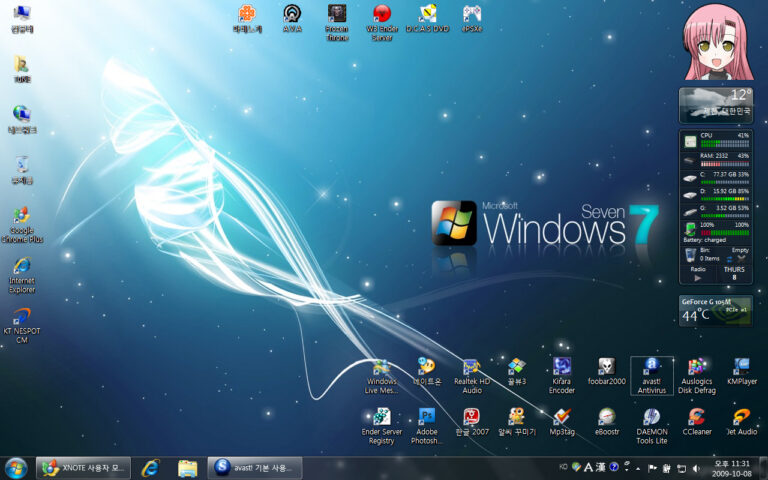Select the Recycle Bin desktop icon

click(22, 170)
